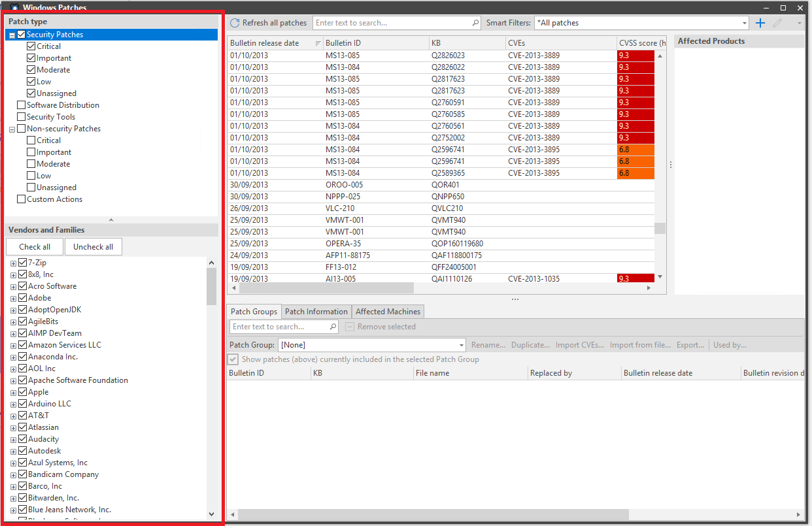The height and width of the screenshot is (526, 812).
Task: Click the sort icon on Bulletin release date
Action: click(x=318, y=43)
